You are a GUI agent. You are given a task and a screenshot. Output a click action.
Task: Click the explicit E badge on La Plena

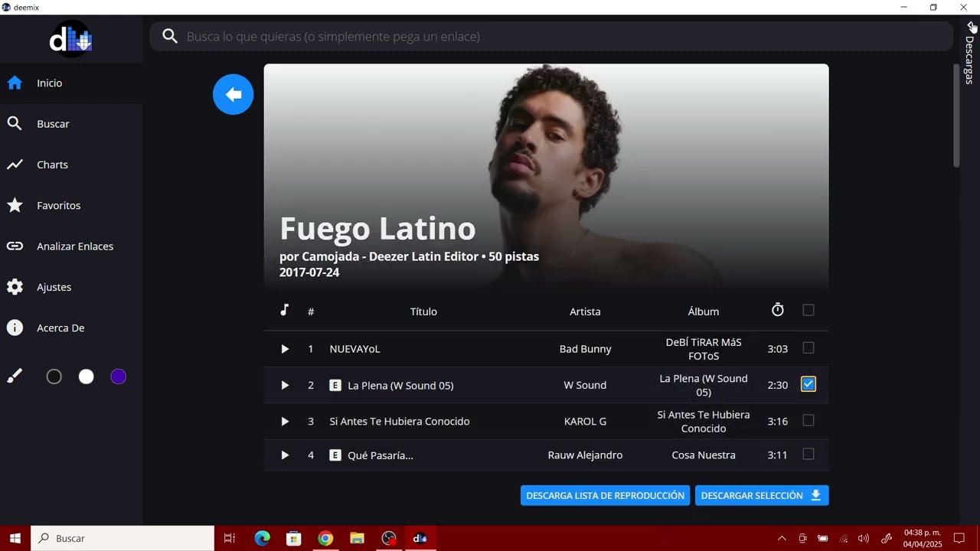335,385
